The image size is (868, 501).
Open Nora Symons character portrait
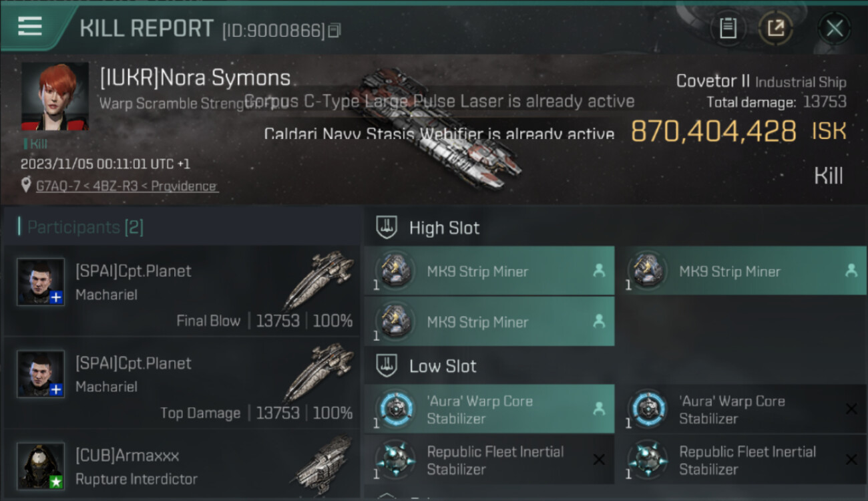tap(55, 97)
